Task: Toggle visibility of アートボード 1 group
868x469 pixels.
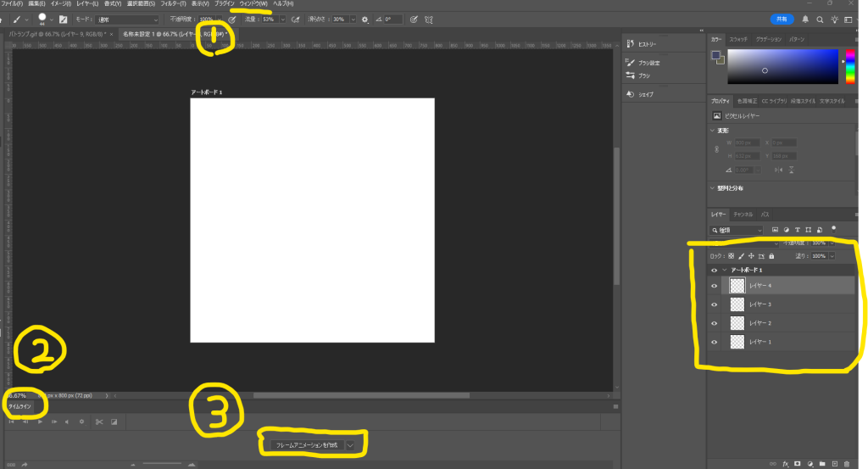Action: pos(714,271)
